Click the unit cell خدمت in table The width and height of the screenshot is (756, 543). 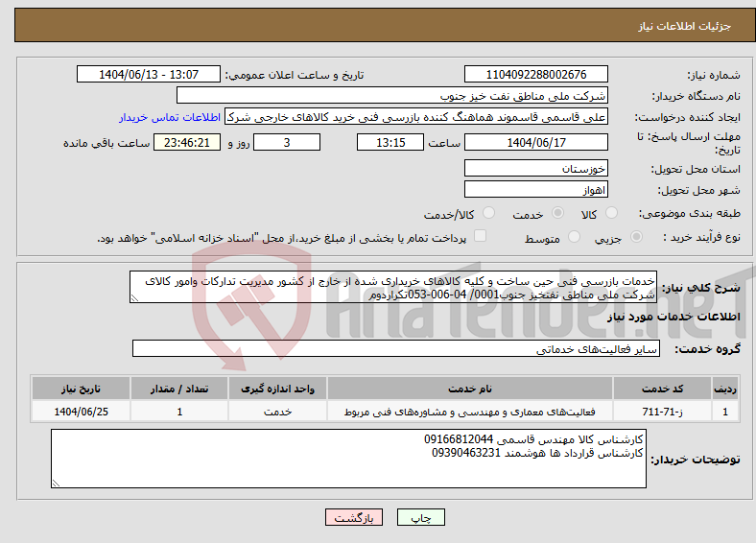[277, 412]
